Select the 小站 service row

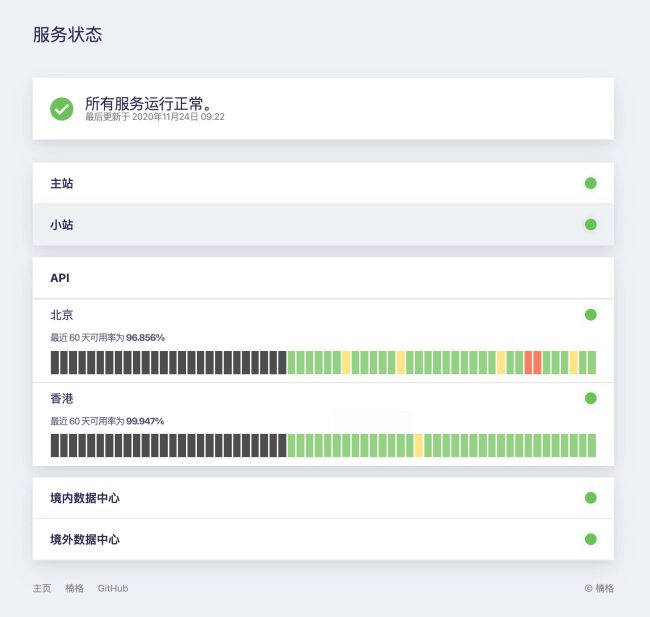point(323,224)
